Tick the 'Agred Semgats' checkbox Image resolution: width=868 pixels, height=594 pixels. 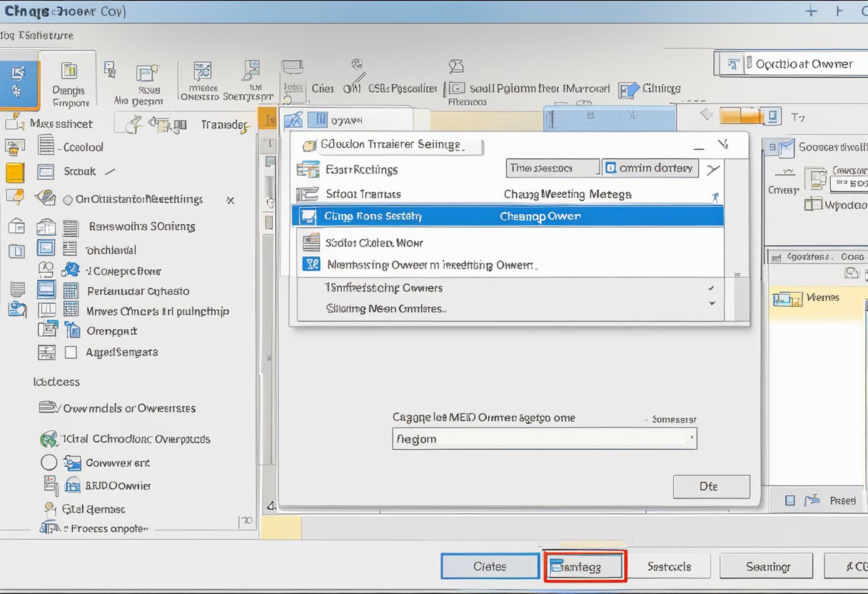click(x=71, y=352)
